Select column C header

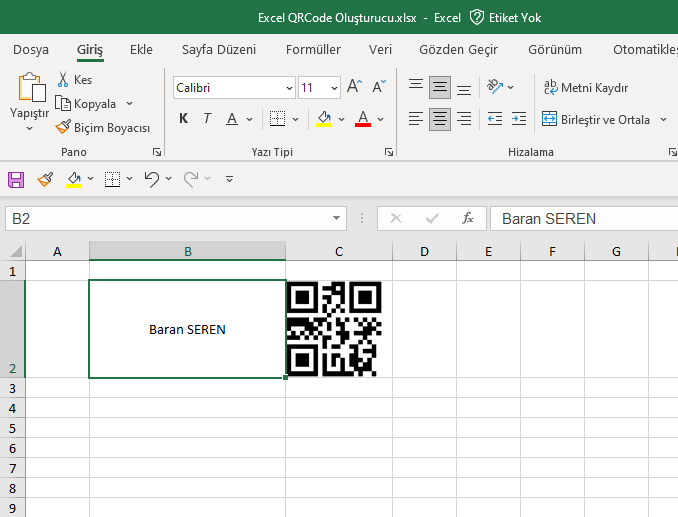click(339, 251)
